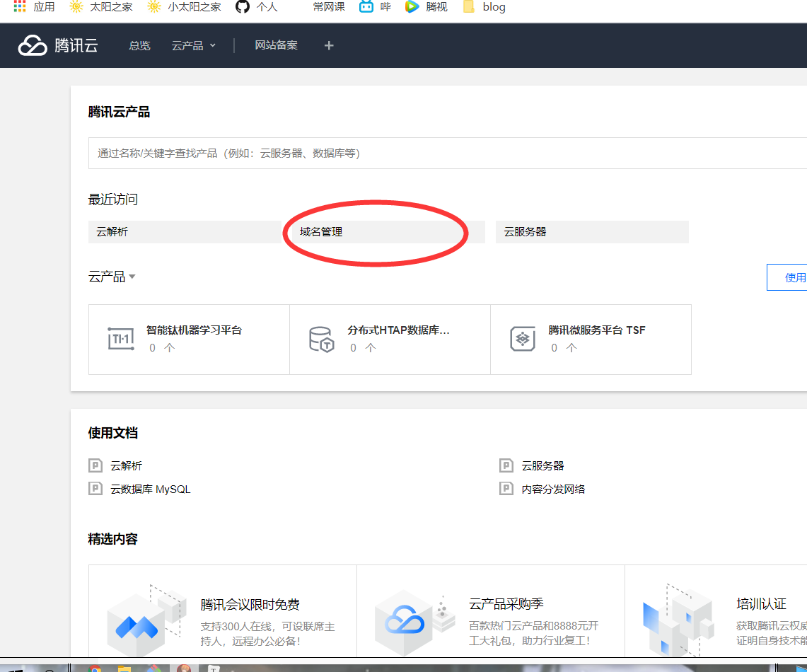Screen dimensions: 807x672
Task: Open 分布式HTAP数据库 product card
Action: point(390,340)
